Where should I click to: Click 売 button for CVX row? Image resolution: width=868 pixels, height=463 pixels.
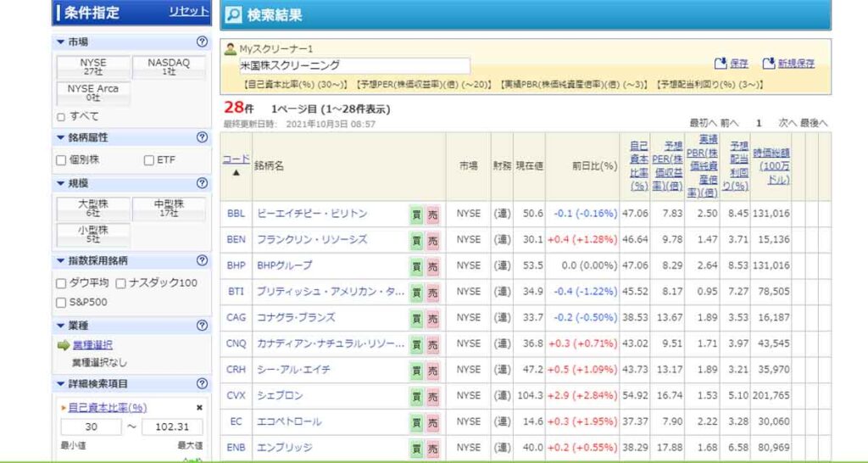(x=432, y=397)
